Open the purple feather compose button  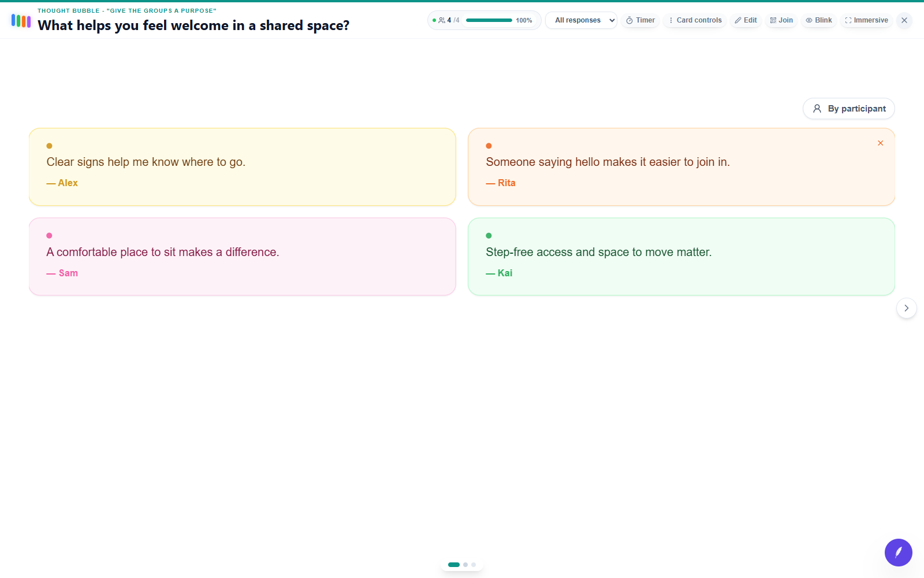tap(899, 553)
